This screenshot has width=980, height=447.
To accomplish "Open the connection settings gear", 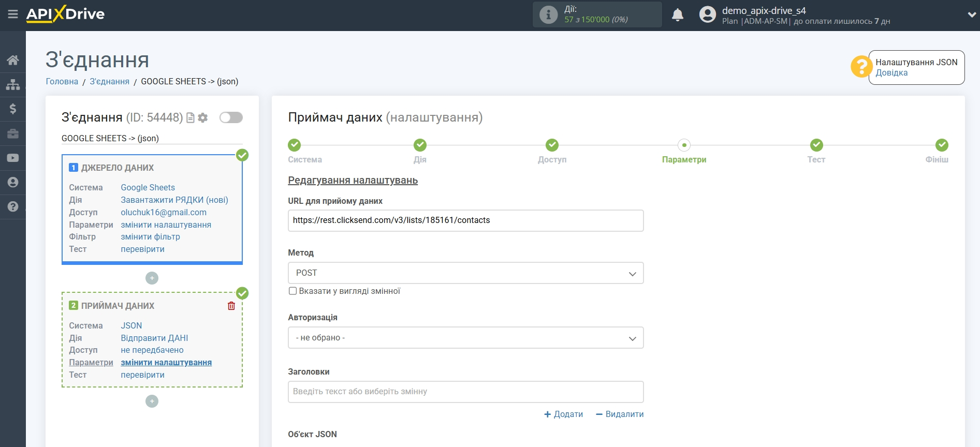I will [203, 118].
